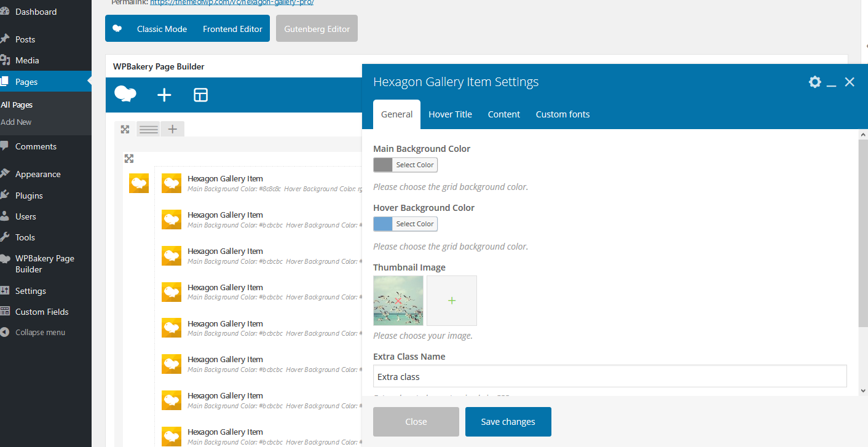Image resolution: width=868 pixels, height=447 pixels.
Task: Open the page permalink URL
Action: coord(232,2)
